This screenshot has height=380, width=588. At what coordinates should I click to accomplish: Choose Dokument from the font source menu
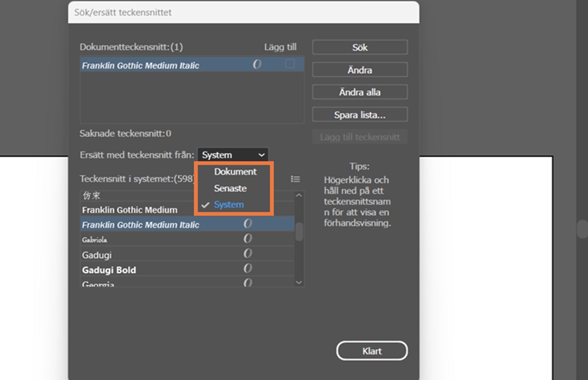tap(235, 172)
